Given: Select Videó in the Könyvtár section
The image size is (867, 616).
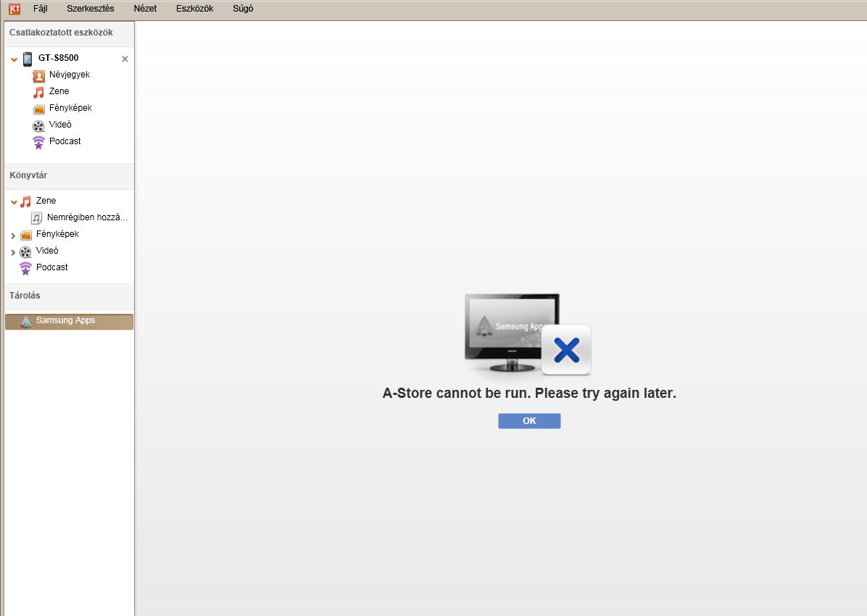Looking at the screenshot, I should click(x=47, y=251).
